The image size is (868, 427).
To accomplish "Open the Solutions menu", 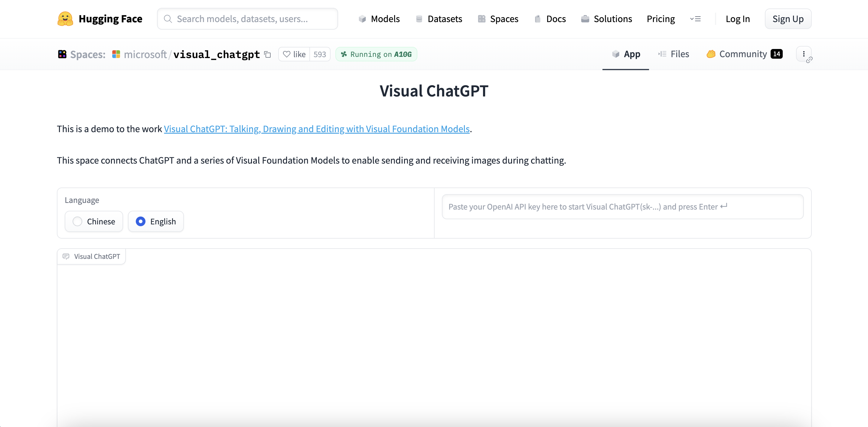I will pos(606,19).
